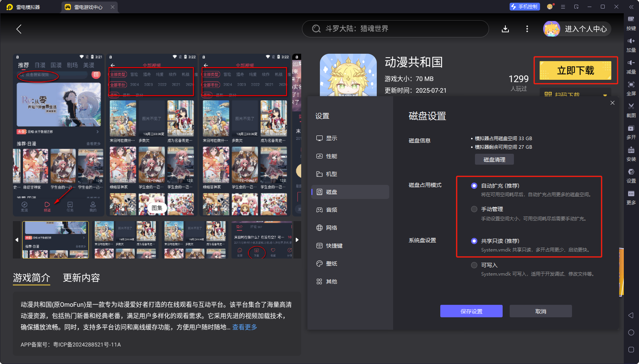This screenshot has height=364, width=639.
Task: Save settings with 保存设置
Action: (x=471, y=311)
